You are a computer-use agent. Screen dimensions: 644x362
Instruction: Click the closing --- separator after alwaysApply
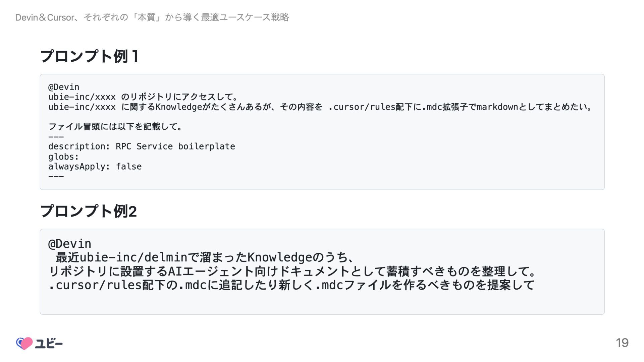56,176
